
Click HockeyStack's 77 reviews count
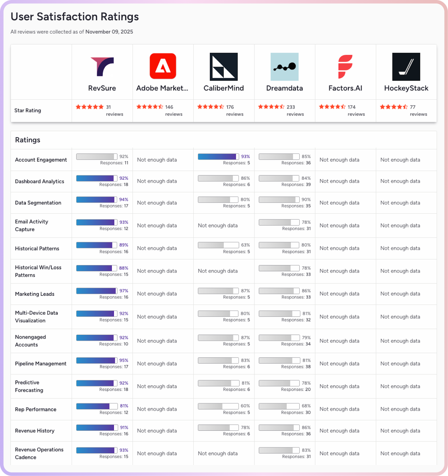(418, 110)
